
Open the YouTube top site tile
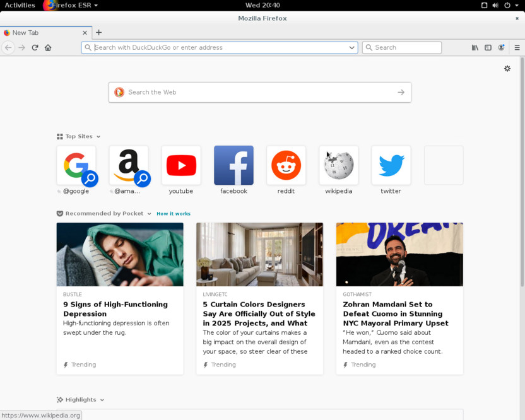click(181, 165)
